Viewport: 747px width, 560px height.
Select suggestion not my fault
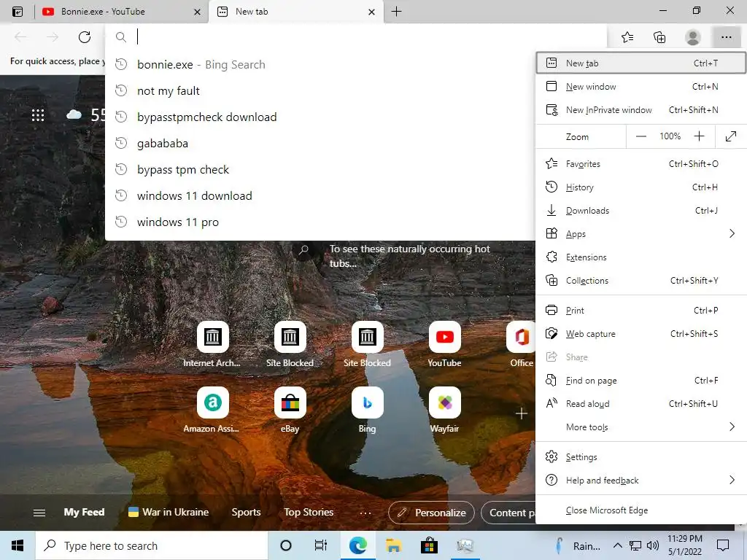pos(320,90)
